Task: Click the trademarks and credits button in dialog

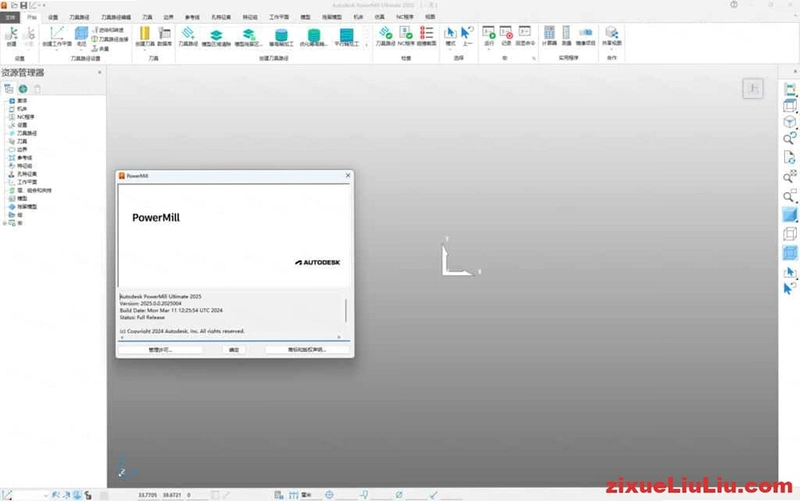Action: 307,349
